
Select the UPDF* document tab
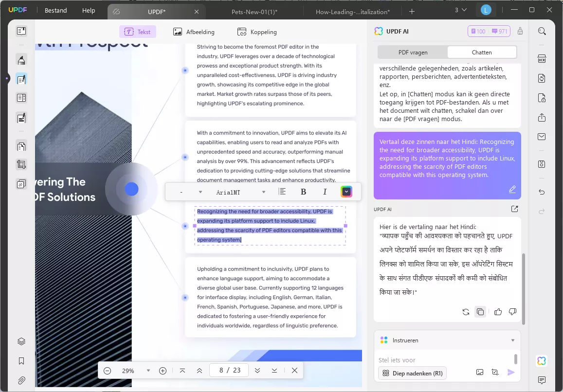pos(157,12)
